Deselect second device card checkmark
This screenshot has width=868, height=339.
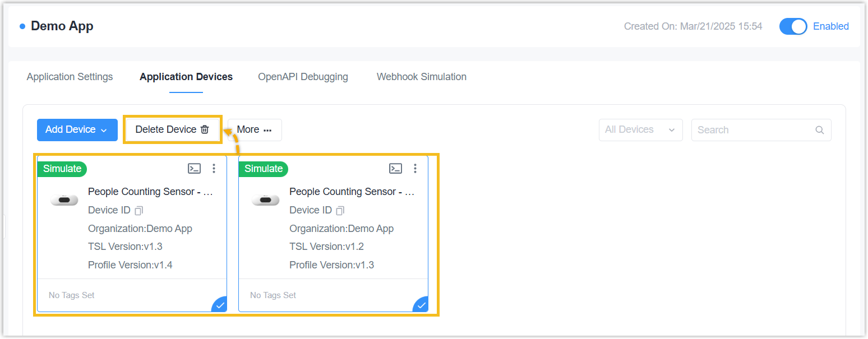point(422,305)
